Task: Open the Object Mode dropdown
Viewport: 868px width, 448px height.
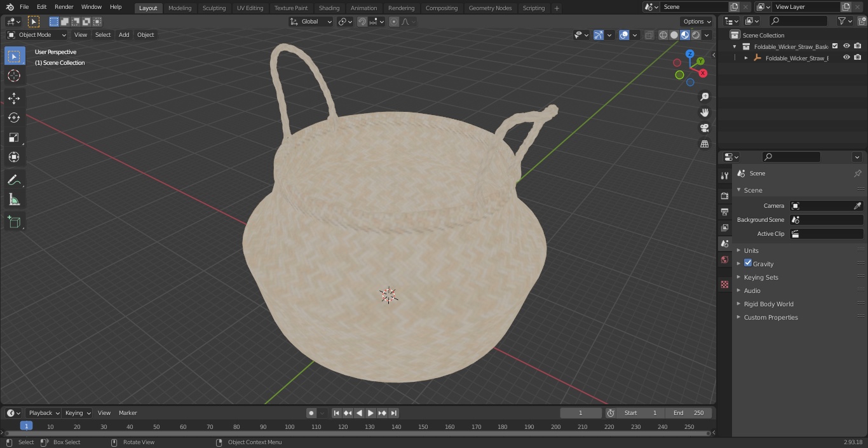Action: pyautogui.click(x=37, y=35)
